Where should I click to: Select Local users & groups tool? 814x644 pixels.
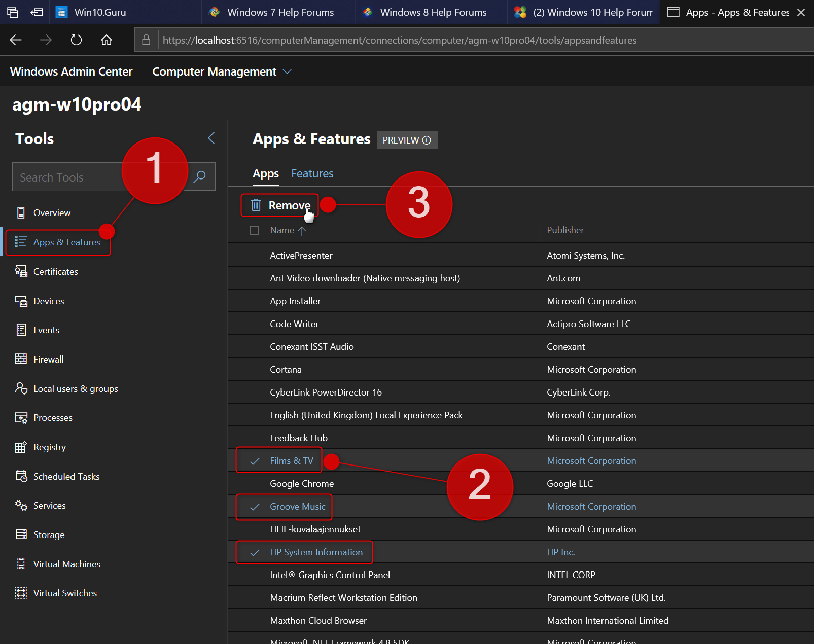click(x=75, y=388)
